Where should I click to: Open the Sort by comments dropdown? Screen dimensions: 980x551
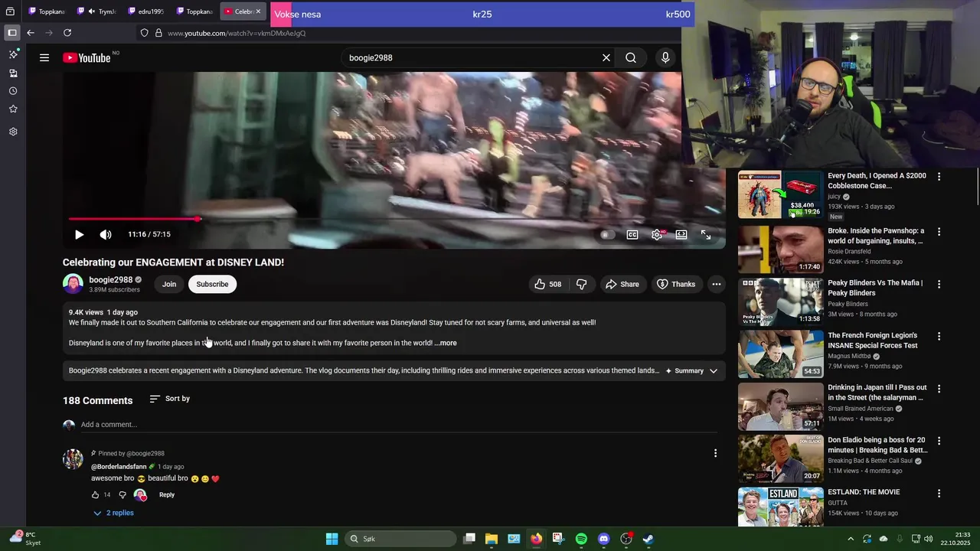pyautogui.click(x=170, y=399)
